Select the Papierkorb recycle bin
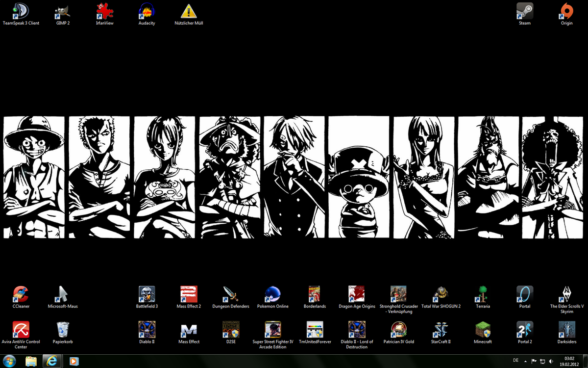This screenshot has height=368, width=588. (x=63, y=333)
